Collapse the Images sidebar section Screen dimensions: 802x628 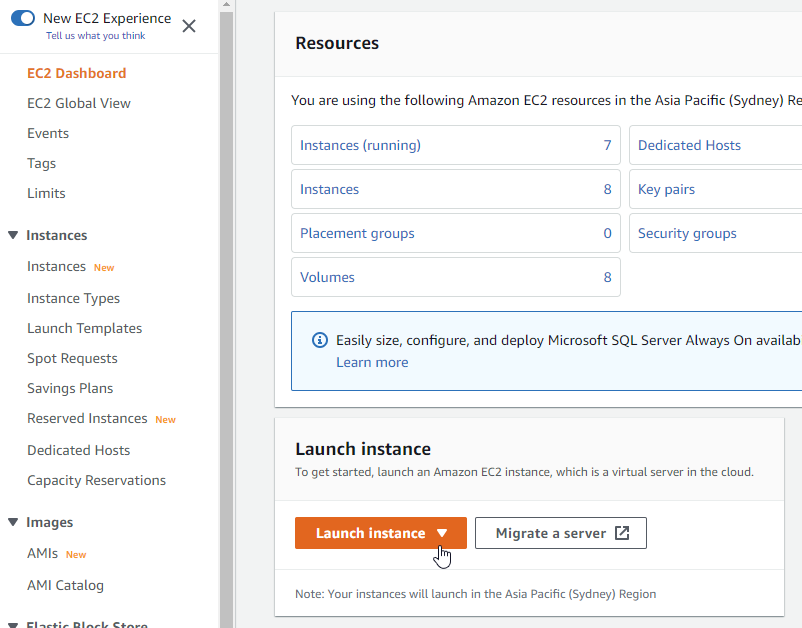click(x=13, y=522)
